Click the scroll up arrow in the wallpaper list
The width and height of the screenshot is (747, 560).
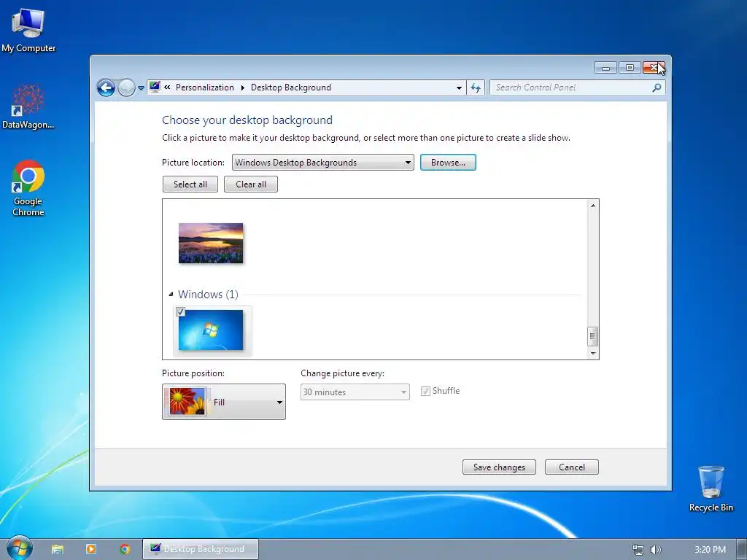click(593, 206)
